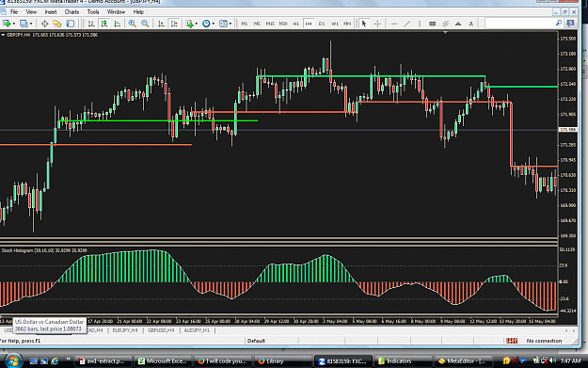Click the search magnifier icon
Viewport: 588px width, 368px height.
(559, 24)
